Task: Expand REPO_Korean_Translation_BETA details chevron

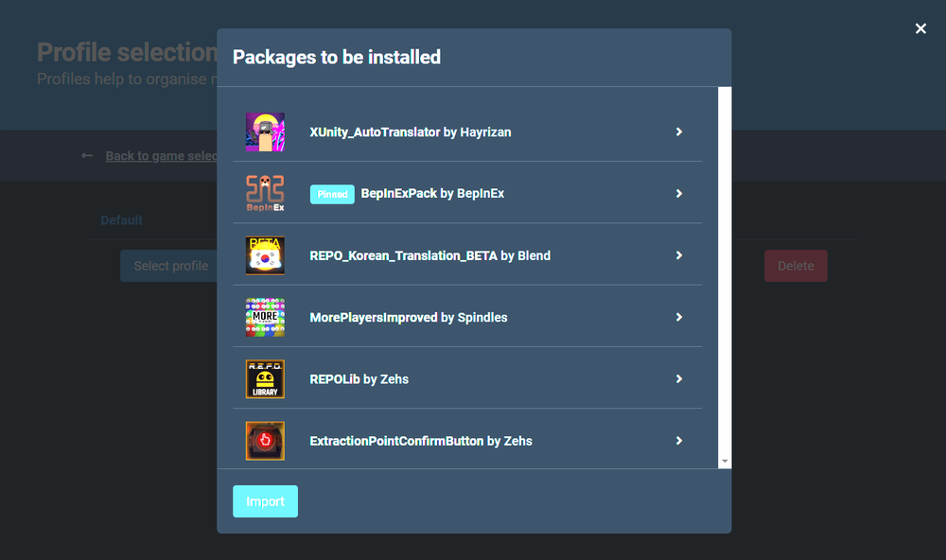Action: click(679, 255)
